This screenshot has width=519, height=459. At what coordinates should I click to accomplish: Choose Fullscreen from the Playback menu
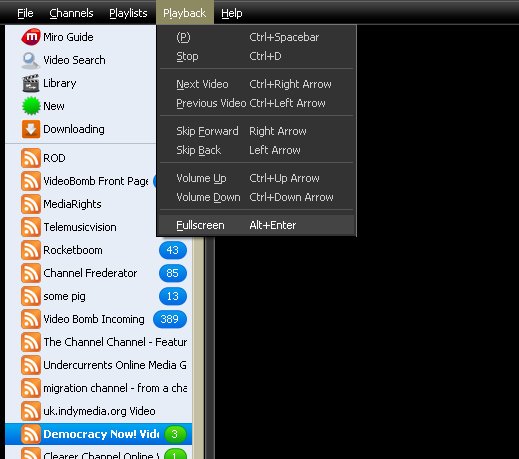pyautogui.click(x=256, y=225)
